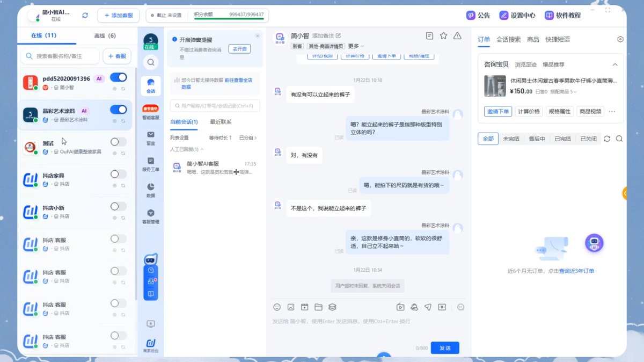Open the 公告 announcements
Image resolution: width=644 pixels, height=362 pixels.
(478, 15)
